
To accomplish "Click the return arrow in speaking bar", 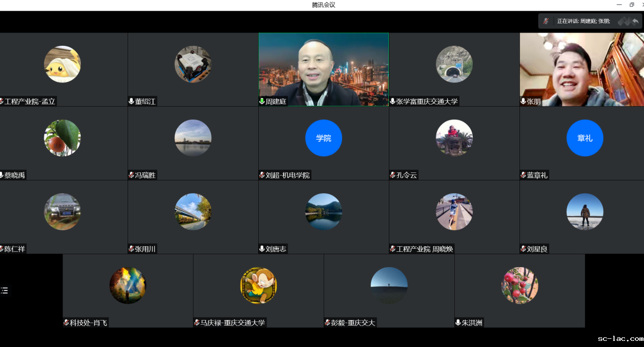I will click(x=635, y=21).
